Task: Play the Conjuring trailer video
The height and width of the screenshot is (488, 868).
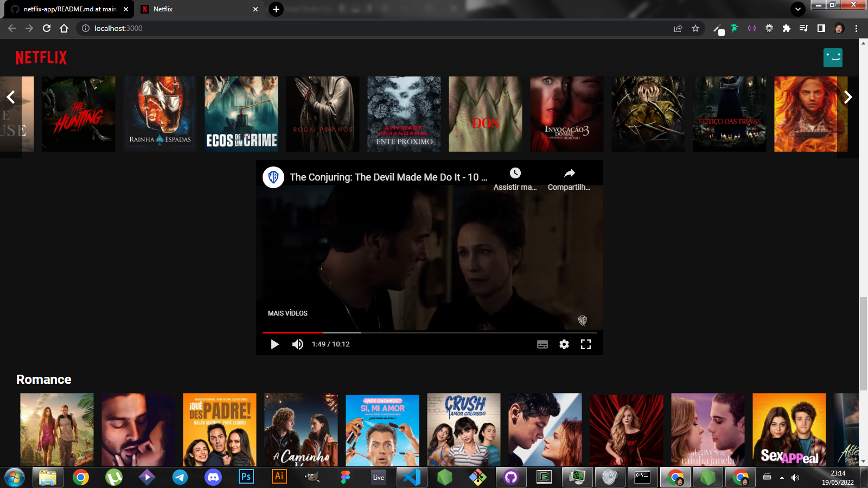Action: tap(275, 344)
